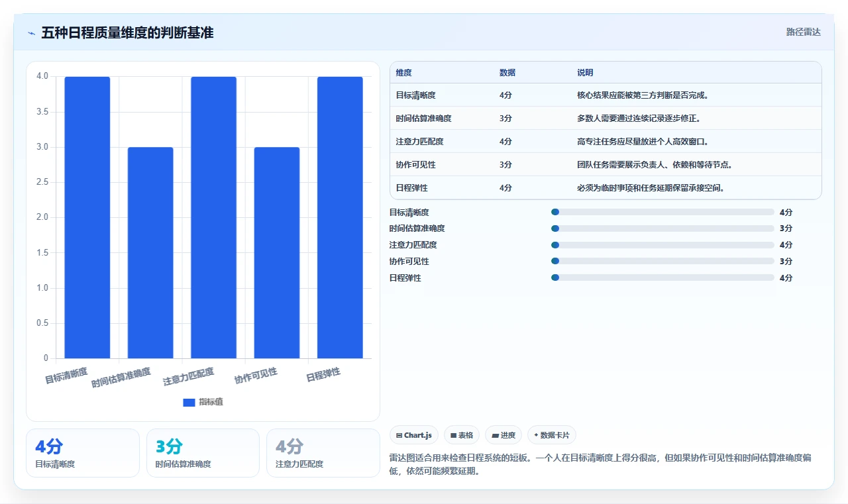Screen dimensions: 848x504
Task: Toggle the 指标值 legend color box
Action: 189,402
